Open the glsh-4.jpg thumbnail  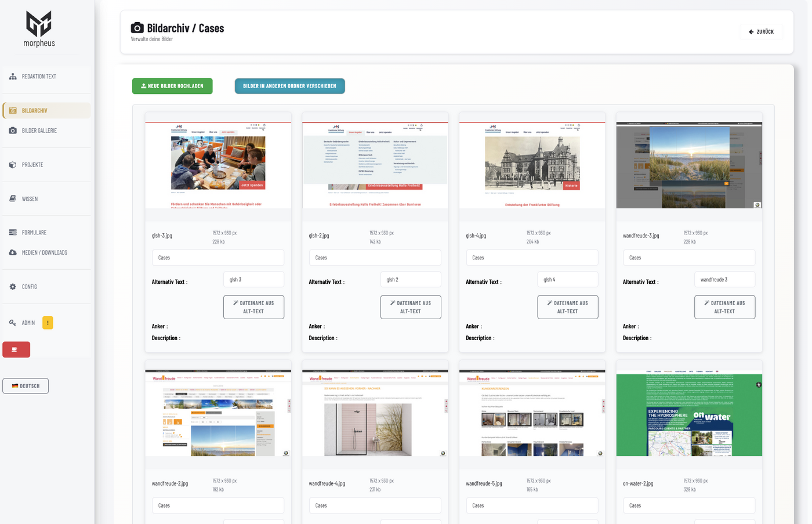(532, 165)
